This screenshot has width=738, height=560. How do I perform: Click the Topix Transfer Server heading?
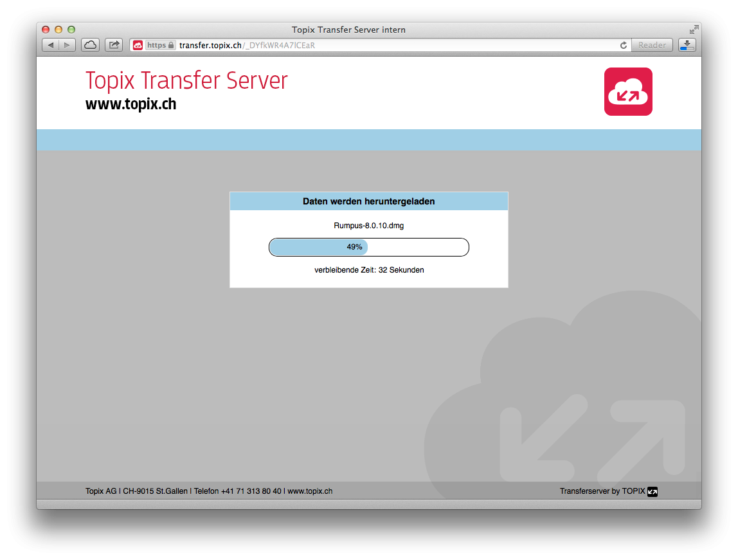tap(186, 81)
